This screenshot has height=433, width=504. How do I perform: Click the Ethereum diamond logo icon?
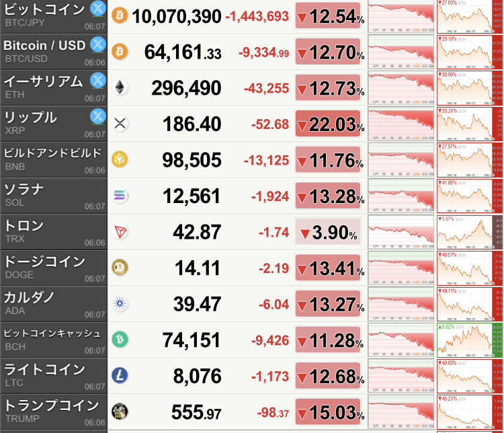(x=120, y=87)
